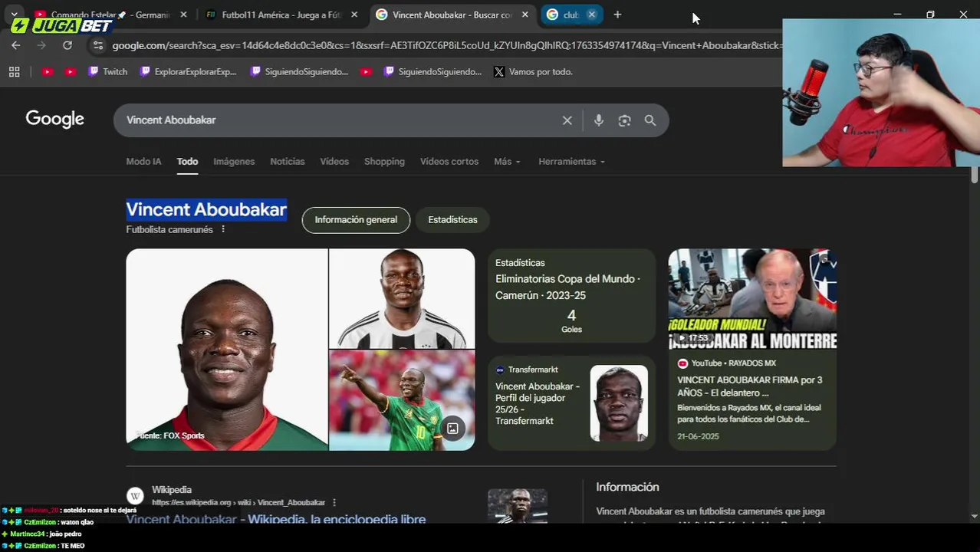
Task: Select the Videos cortos tab
Action: coord(449,162)
